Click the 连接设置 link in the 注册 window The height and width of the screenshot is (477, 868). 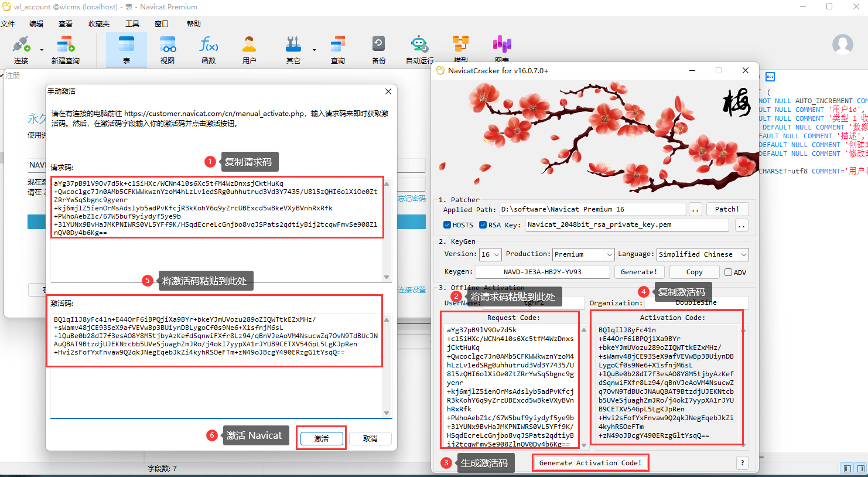point(412,290)
